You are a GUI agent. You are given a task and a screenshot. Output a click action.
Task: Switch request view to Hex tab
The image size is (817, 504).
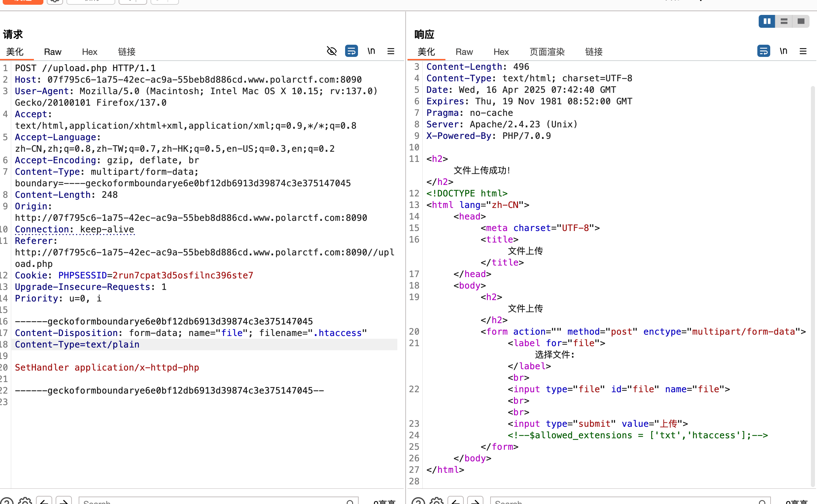click(x=89, y=52)
